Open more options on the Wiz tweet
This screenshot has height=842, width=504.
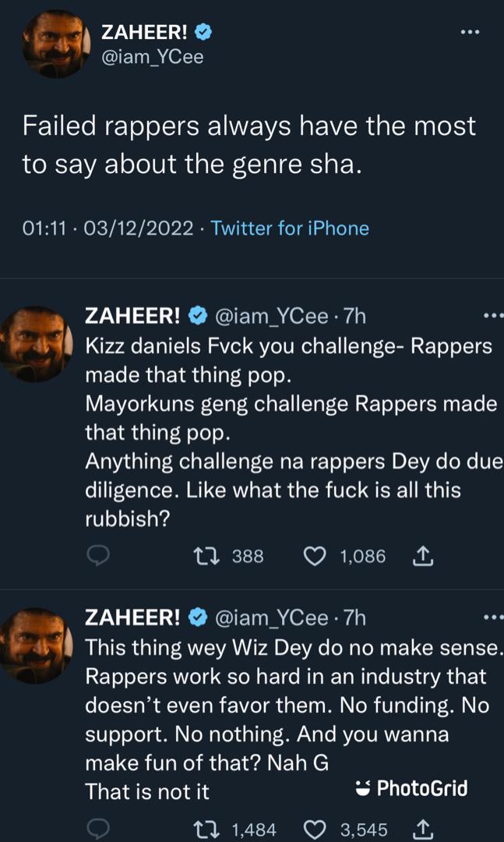493,618
